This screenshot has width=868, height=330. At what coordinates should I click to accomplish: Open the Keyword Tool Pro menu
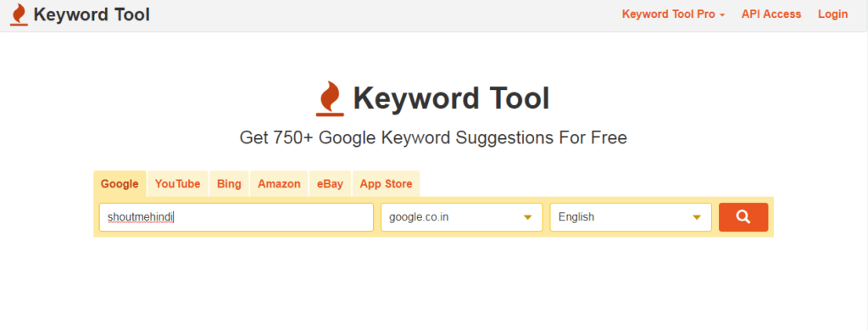point(673,14)
